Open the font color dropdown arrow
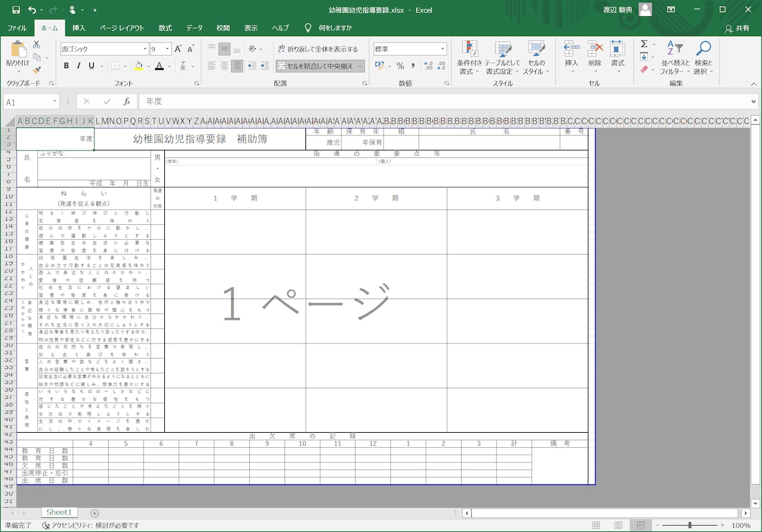 [169, 66]
